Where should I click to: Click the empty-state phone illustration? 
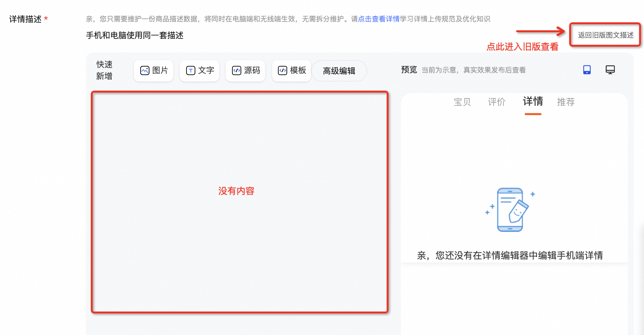[511, 210]
